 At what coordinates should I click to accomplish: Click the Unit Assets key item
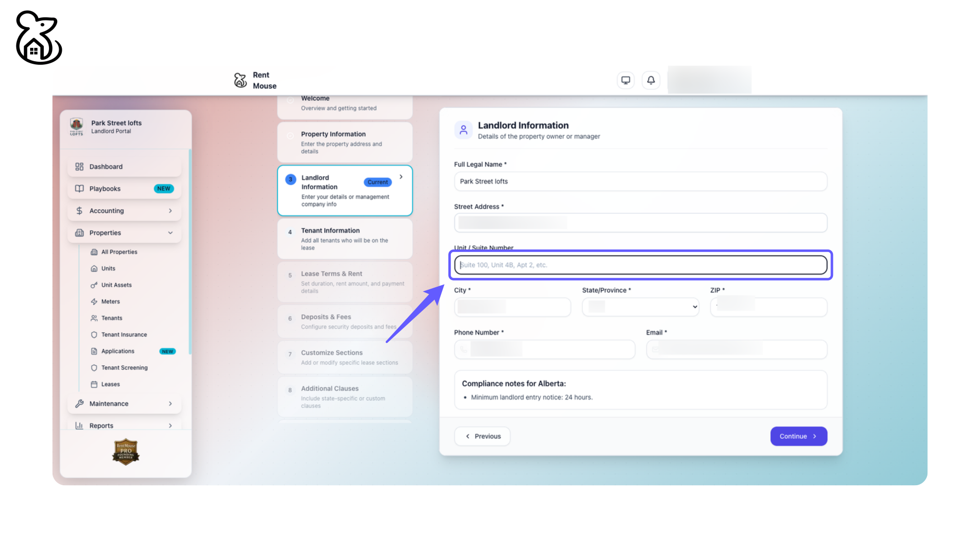coord(116,285)
